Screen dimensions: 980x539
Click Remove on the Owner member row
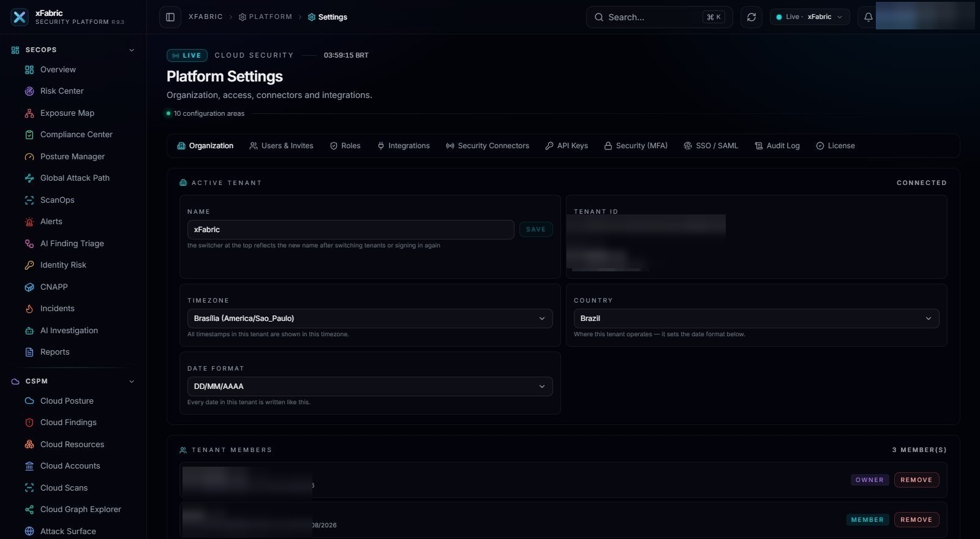pyautogui.click(x=916, y=480)
